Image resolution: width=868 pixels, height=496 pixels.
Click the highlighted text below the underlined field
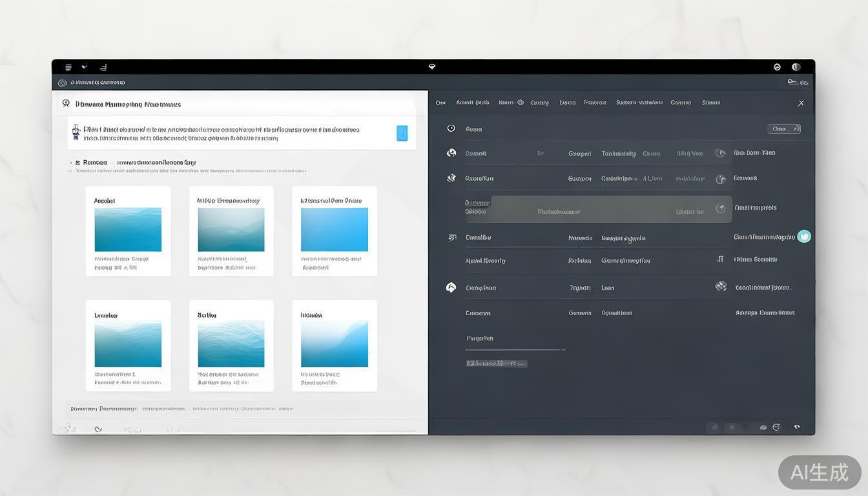point(497,364)
